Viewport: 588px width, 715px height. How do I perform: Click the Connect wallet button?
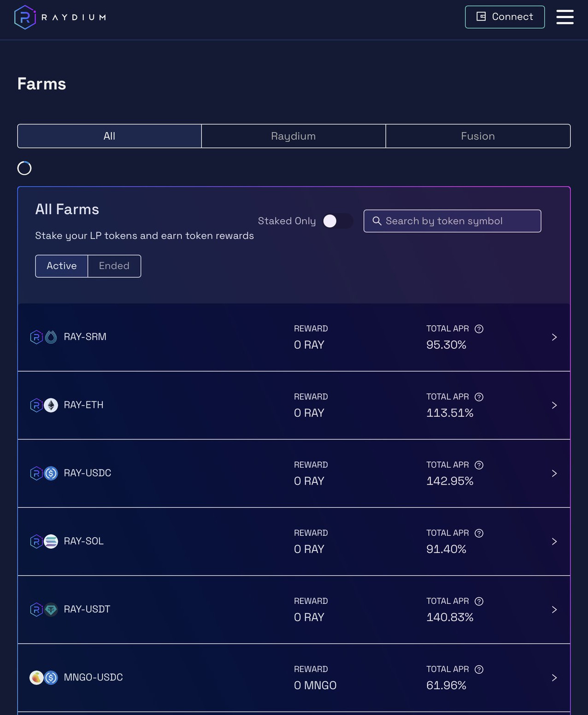pos(505,17)
